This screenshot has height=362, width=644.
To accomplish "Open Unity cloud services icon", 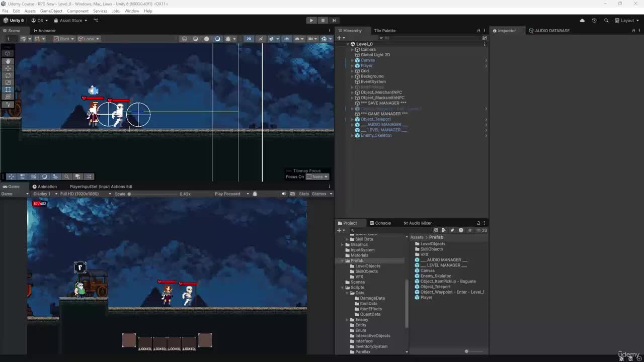I will (582, 21).
